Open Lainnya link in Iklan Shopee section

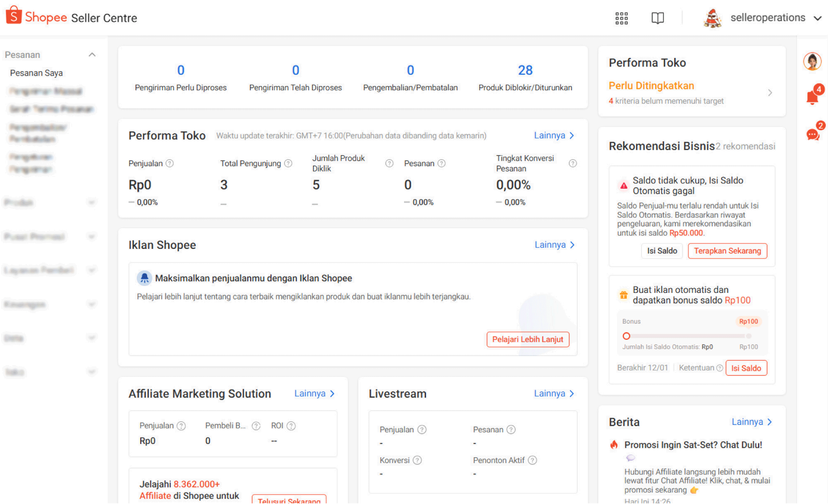[x=554, y=245]
